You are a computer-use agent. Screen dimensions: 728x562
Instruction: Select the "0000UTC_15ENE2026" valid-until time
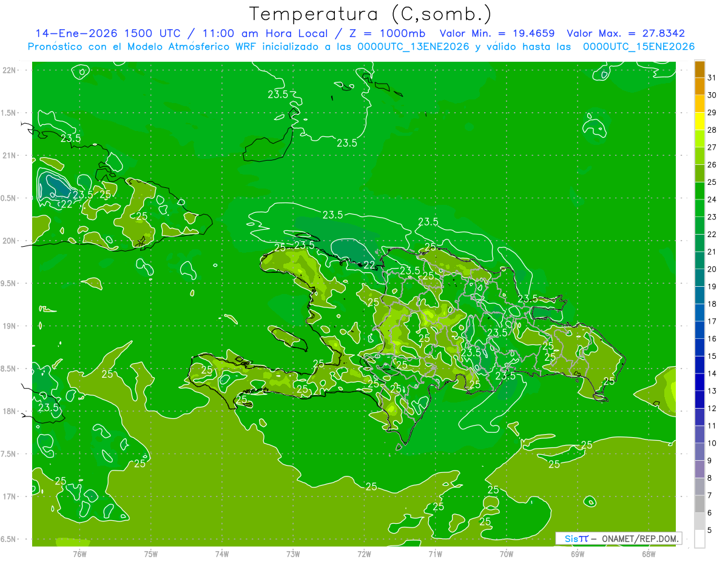[639, 47]
